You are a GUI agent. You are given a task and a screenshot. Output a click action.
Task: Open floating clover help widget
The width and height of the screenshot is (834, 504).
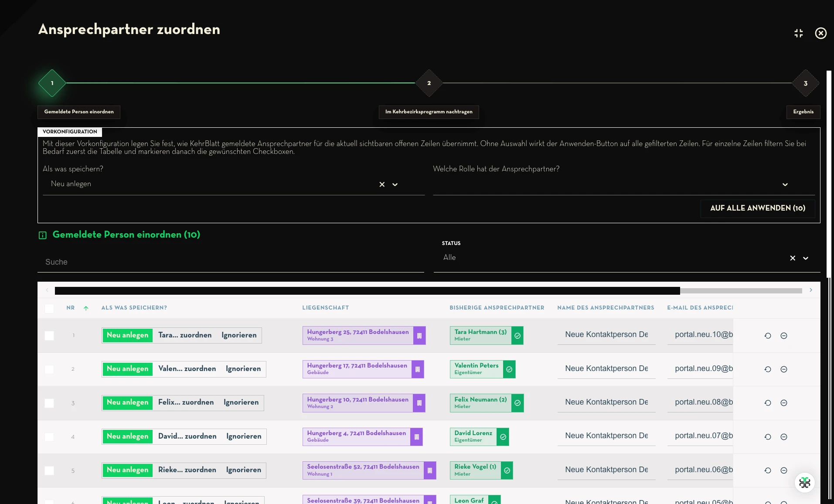coord(805,483)
